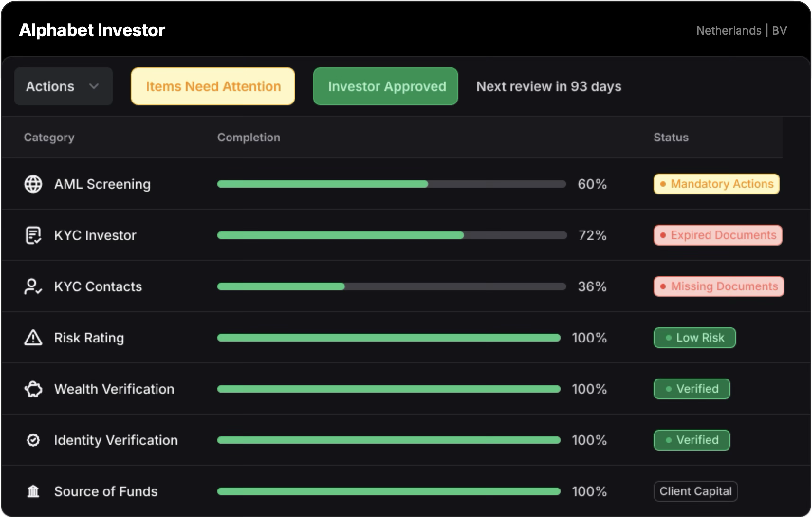Screen dimensions: 812x517
Task: Click the Investor Approved button
Action: 386,86
